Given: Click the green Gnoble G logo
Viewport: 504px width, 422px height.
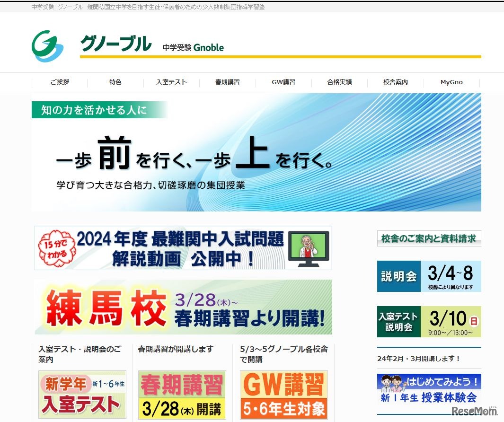Looking at the screenshot, I should pyautogui.click(x=48, y=45).
